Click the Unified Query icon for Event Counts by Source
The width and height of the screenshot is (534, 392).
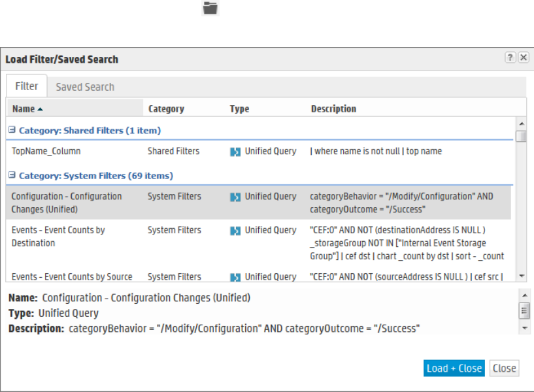point(235,278)
